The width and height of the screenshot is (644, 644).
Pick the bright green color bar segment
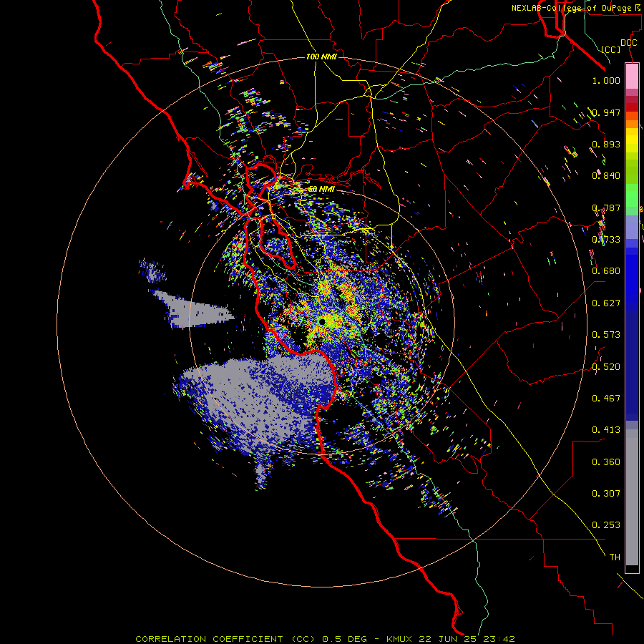coord(632,195)
